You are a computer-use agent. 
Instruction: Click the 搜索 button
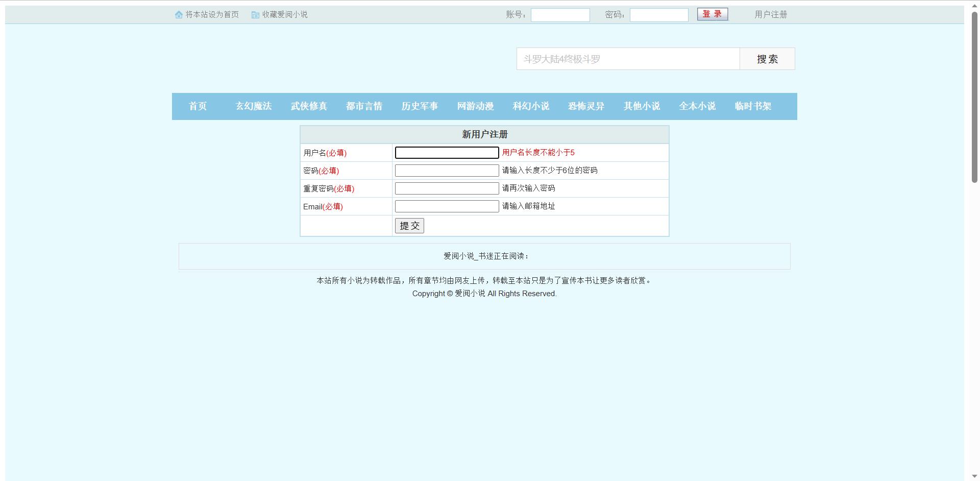767,59
